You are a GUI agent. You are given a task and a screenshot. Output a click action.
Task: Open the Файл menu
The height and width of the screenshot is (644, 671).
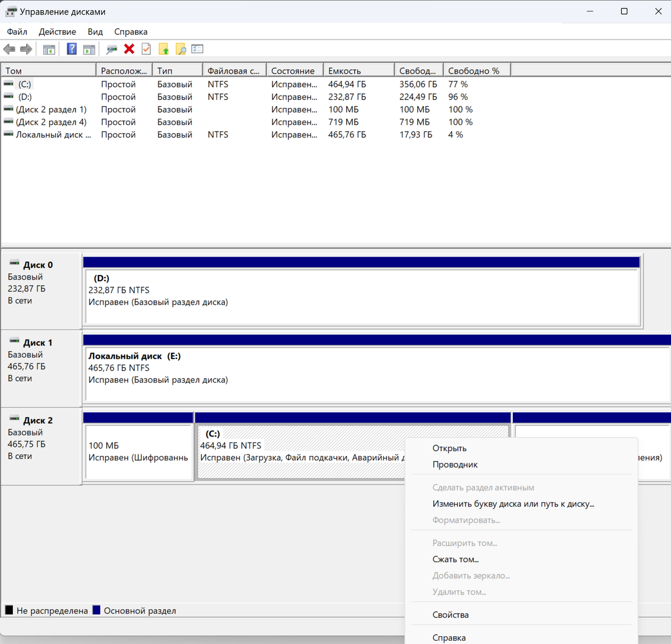click(x=17, y=32)
